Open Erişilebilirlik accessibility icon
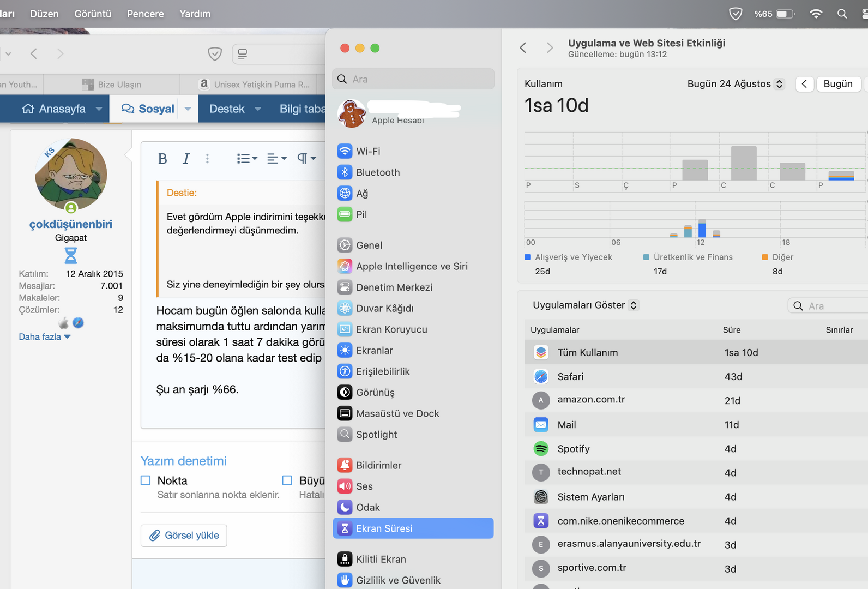The width and height of the screenshot is (868, 589). (x=345, y=371)
